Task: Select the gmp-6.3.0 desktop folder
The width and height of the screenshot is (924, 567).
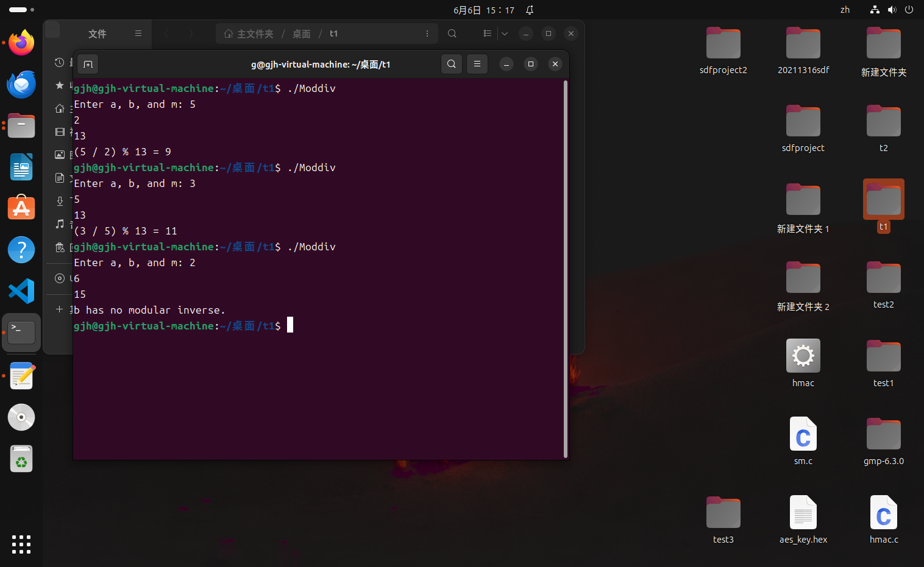Action: [884, 442]
